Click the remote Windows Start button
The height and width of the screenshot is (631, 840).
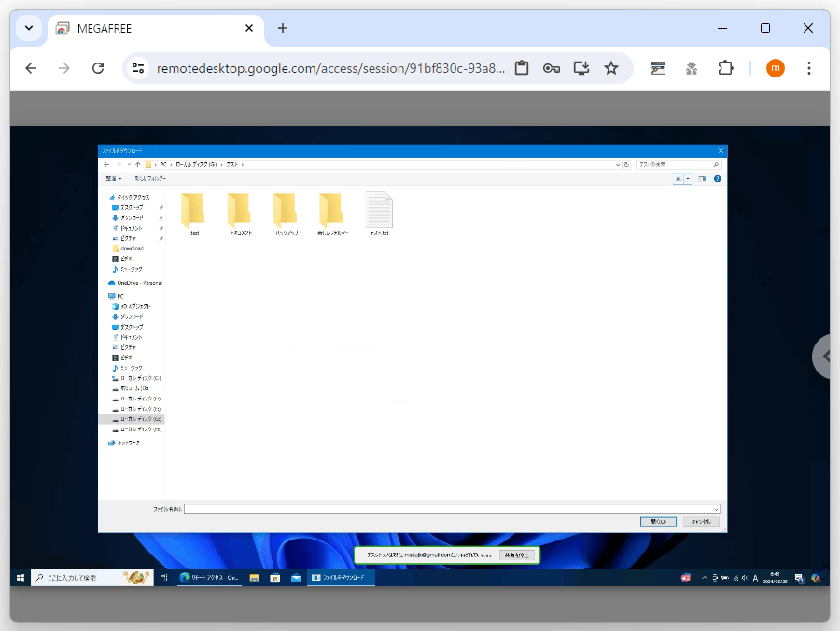[21, 578]
